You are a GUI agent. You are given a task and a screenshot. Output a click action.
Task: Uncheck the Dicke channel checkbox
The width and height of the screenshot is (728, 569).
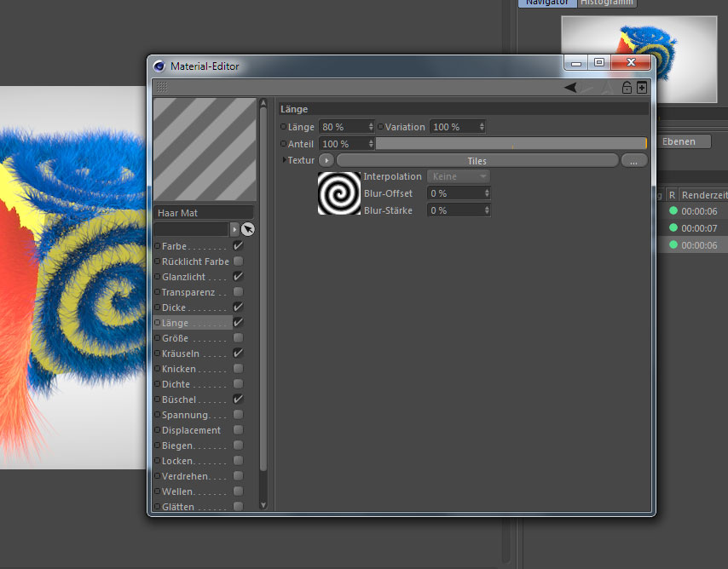(x=238, y=307)
